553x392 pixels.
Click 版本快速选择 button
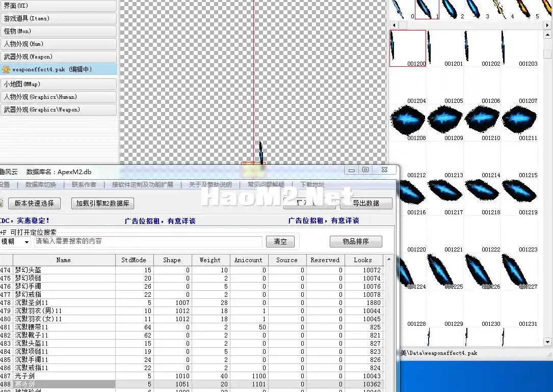[x=34, y=203]
